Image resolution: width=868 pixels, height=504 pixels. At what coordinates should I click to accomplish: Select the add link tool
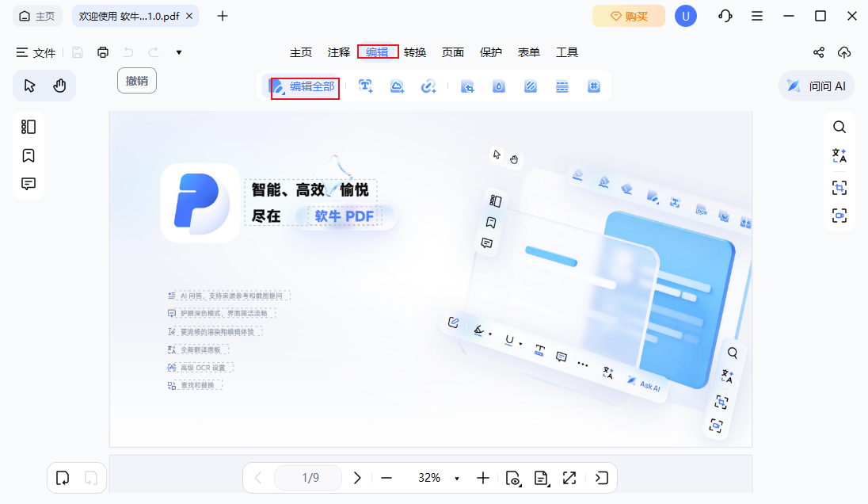428,86
